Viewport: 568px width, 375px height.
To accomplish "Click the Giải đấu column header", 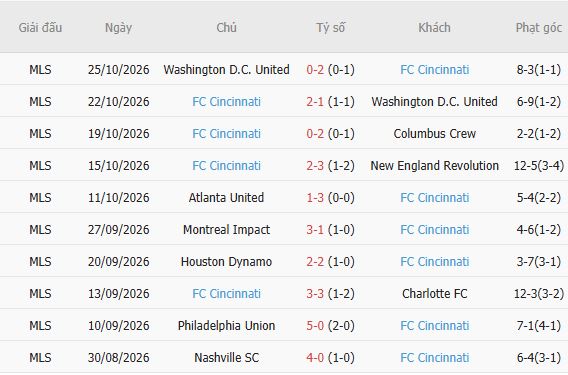I will pos(40,28).
